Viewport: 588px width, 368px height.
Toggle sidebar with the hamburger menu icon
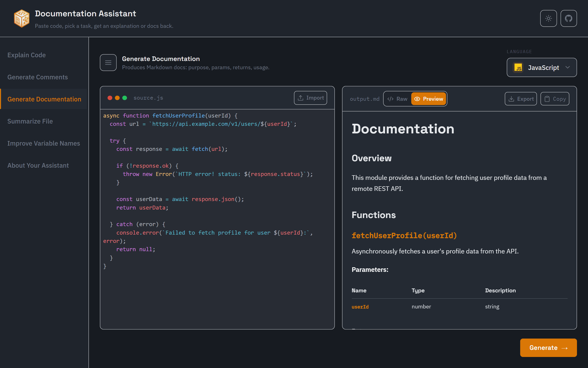(x=108, y=63)
